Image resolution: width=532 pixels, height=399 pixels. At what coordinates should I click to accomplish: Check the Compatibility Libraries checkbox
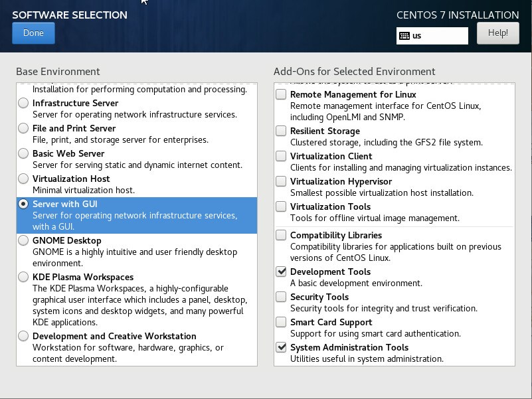281,235
